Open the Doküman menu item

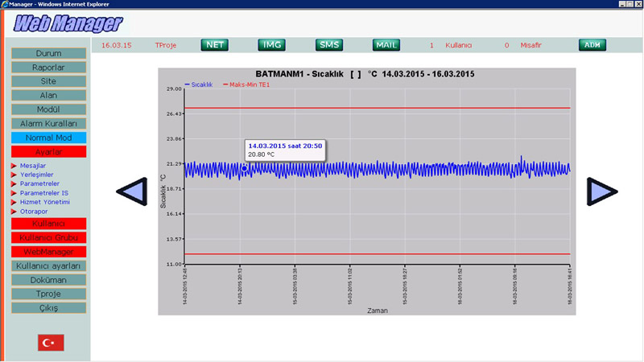click(x=48, y=280)
